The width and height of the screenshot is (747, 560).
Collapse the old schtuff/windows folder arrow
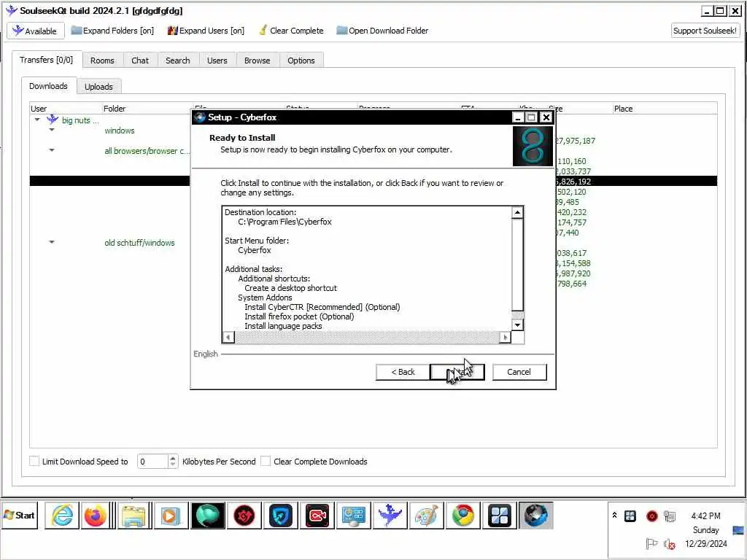[52, 242]
